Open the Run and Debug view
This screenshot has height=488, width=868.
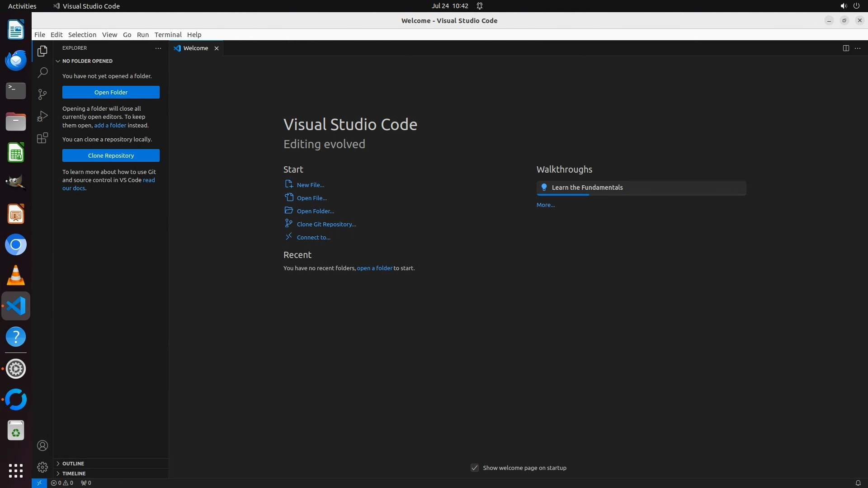[x=42, y=116]
